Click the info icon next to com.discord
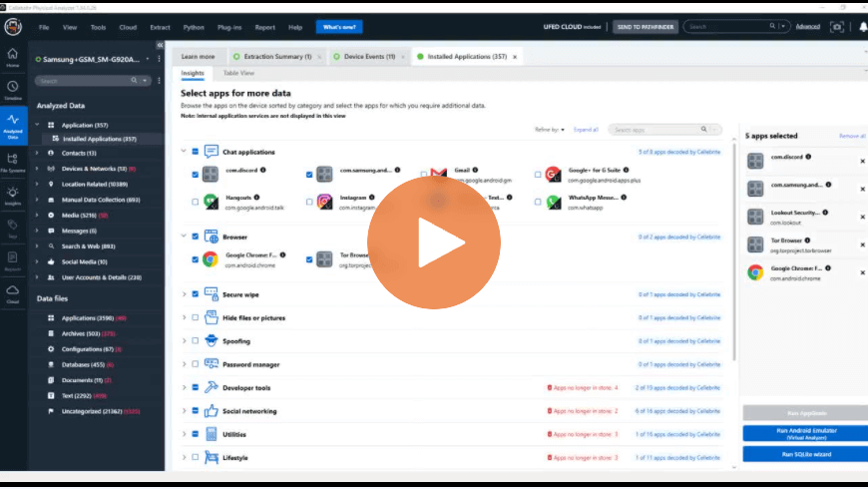Viewport: 868px width, 489px height. point(263,170)
